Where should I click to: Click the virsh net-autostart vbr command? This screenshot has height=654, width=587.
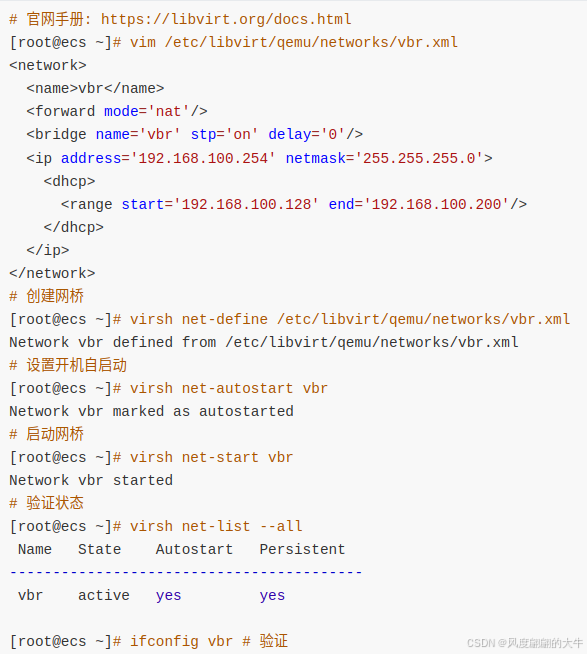tap(229, 389)
